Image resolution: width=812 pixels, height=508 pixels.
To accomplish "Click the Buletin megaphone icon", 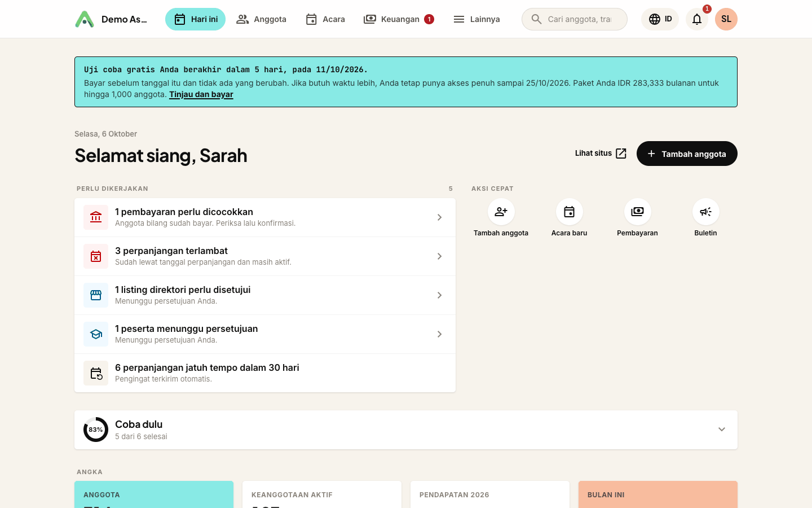I will 705,212.
